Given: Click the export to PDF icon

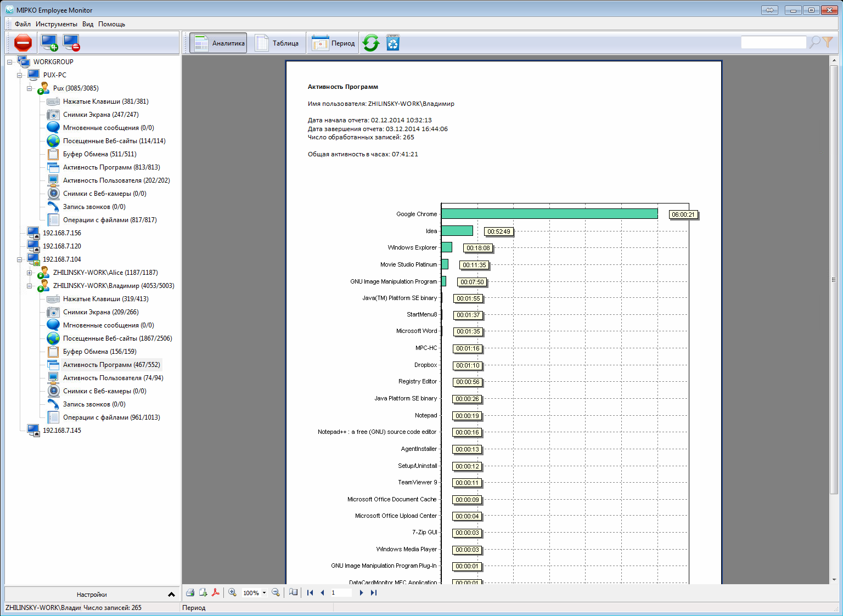Looking at the screenshot, I should pyautogui.click(x=216, y=592).
